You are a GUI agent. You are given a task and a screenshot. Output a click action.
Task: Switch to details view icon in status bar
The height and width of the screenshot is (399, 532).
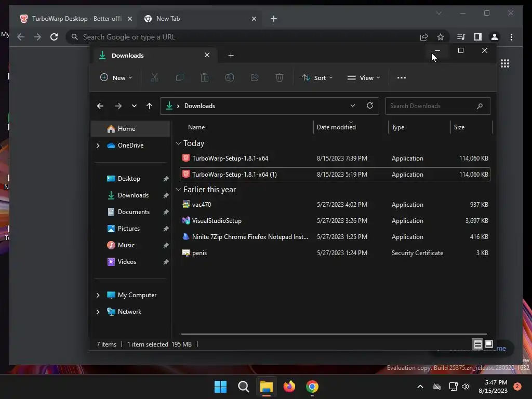pos(478,344)
